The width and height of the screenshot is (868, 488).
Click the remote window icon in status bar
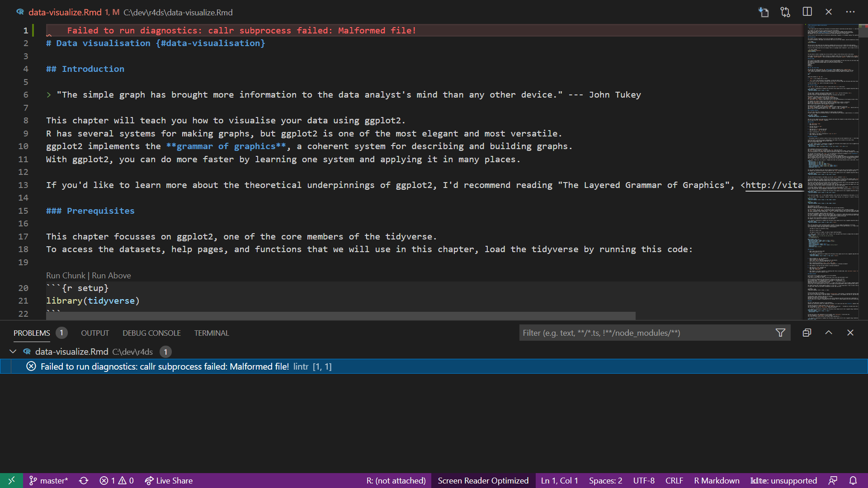point(11,480)
